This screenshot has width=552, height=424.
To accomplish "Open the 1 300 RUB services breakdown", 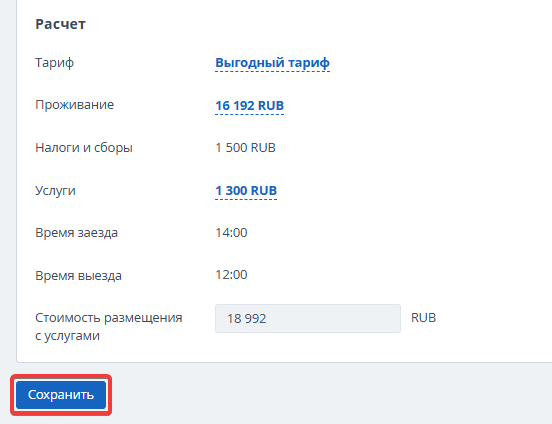I will pos(246,191).
